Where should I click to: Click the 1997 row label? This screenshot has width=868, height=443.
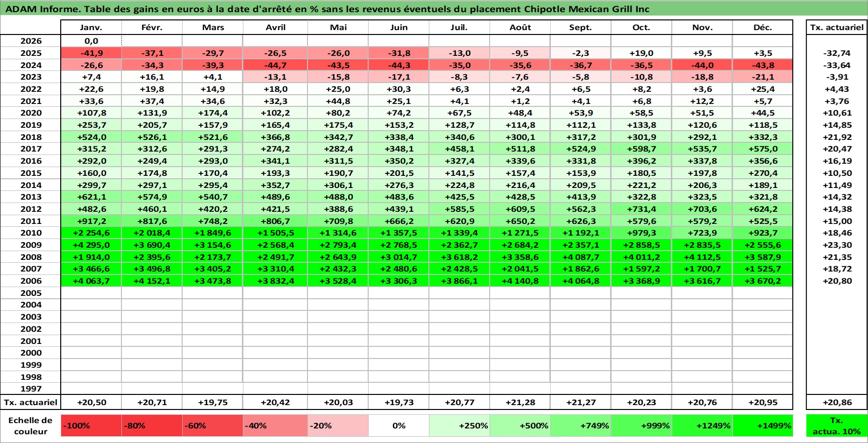[31, 389]
